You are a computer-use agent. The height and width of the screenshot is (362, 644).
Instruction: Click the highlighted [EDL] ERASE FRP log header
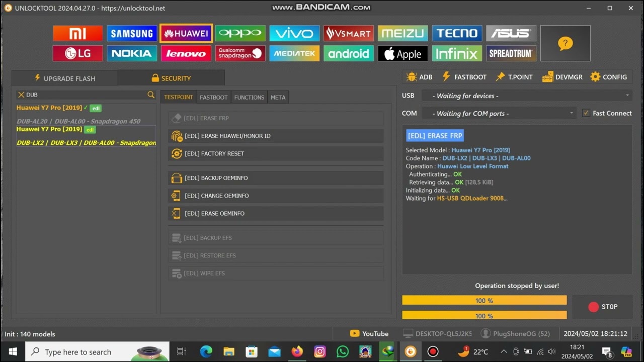(435, 136)
